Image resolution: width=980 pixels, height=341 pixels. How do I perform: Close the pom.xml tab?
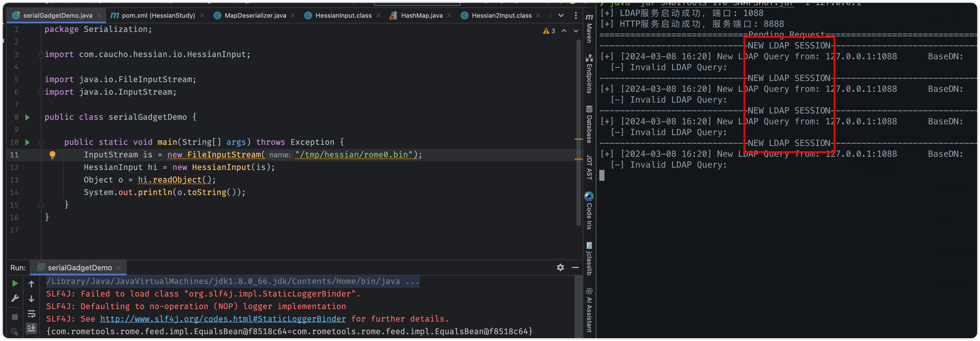[202, 16]
